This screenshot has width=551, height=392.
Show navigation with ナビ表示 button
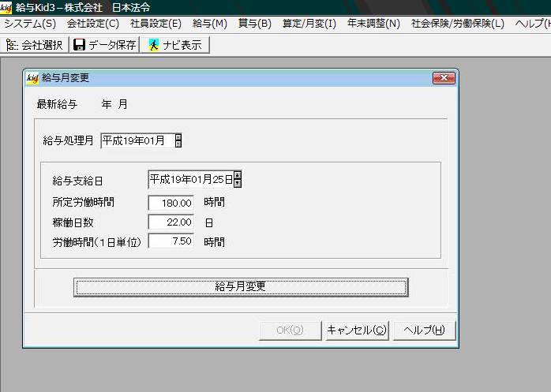click(x=174, y=45)
